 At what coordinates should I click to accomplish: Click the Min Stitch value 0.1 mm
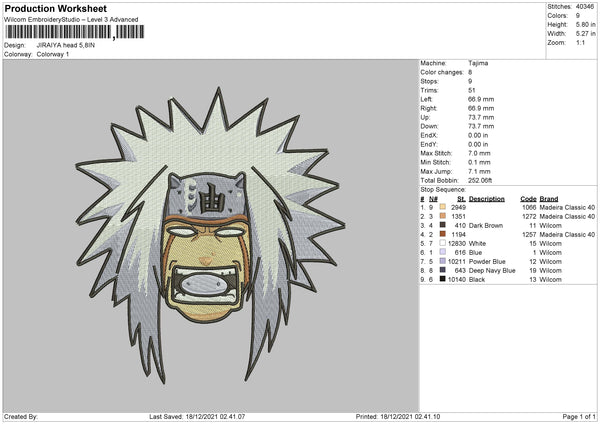[x=479, y=162]
